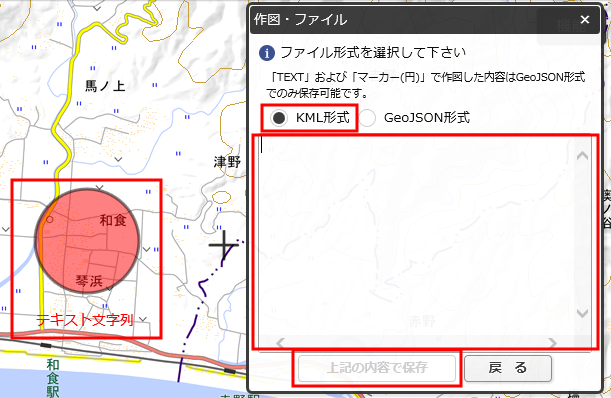Click inside the file content text area
Screen dimensions: 611x398
coord(417,236)
